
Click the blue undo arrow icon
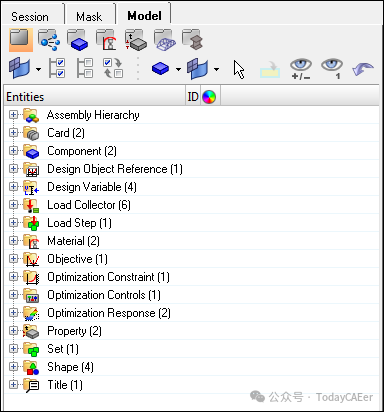point(363,69)
